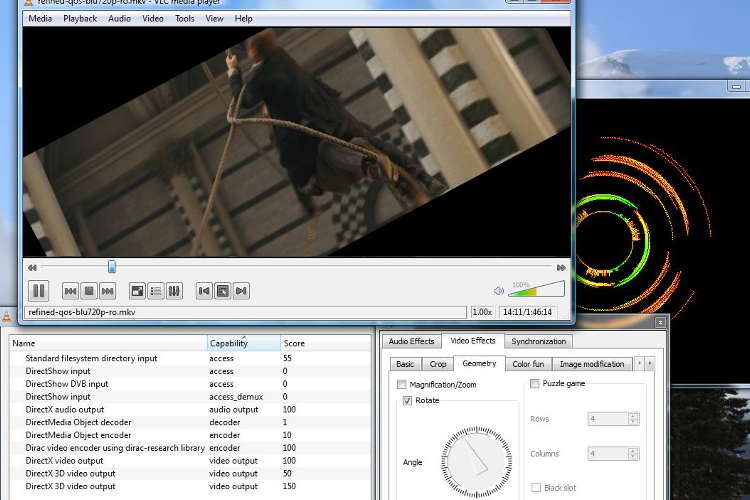
Task: Switch to the Synchronization tab
Action: tap(539, 341)
